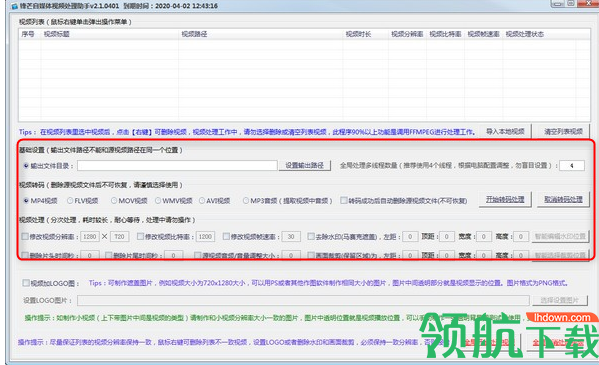
Task: Click the 删除片尾时间秒 seconds field
Action: click(x=173, y=255)
